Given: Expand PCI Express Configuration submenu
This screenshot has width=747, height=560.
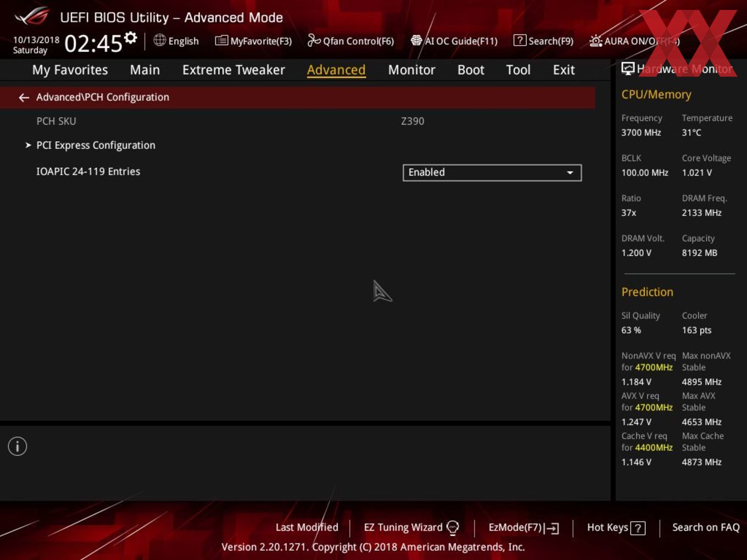Looking at the screenshot, I should (x=96, y=145).
